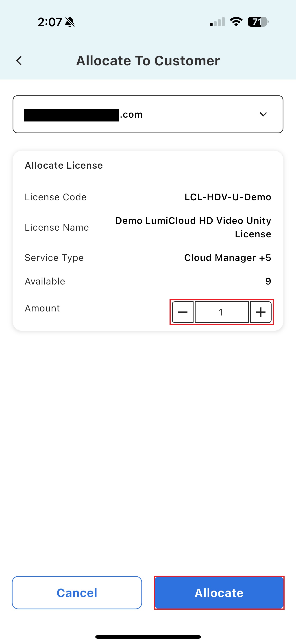Select the LCL-HDV-U-Demo license code value
The image size is (296, 644).
[x=228, y=197]
